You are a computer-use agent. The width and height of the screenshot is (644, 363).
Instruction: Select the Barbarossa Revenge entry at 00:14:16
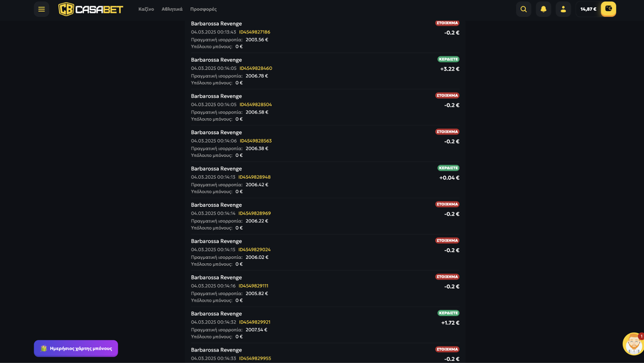point(216,278)
